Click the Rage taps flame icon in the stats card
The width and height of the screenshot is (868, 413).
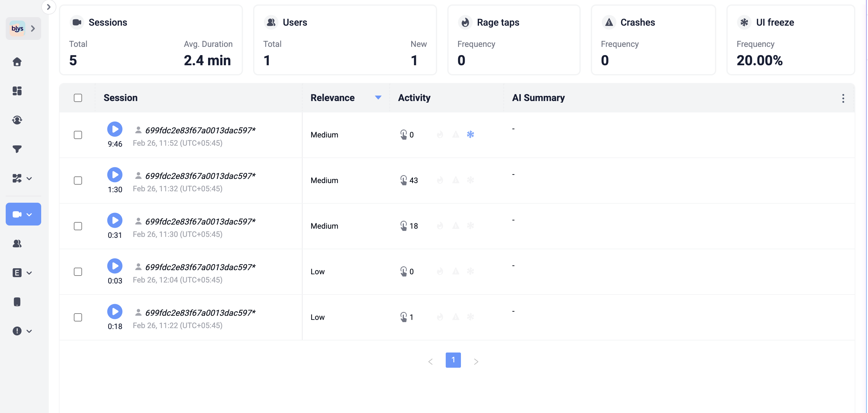[465, 22]
